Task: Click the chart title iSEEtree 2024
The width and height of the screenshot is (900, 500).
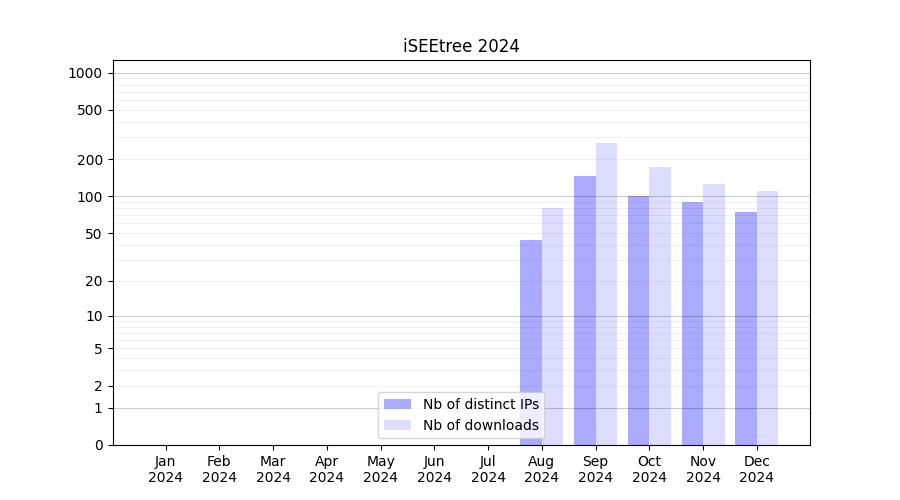Action: (461, 46)
